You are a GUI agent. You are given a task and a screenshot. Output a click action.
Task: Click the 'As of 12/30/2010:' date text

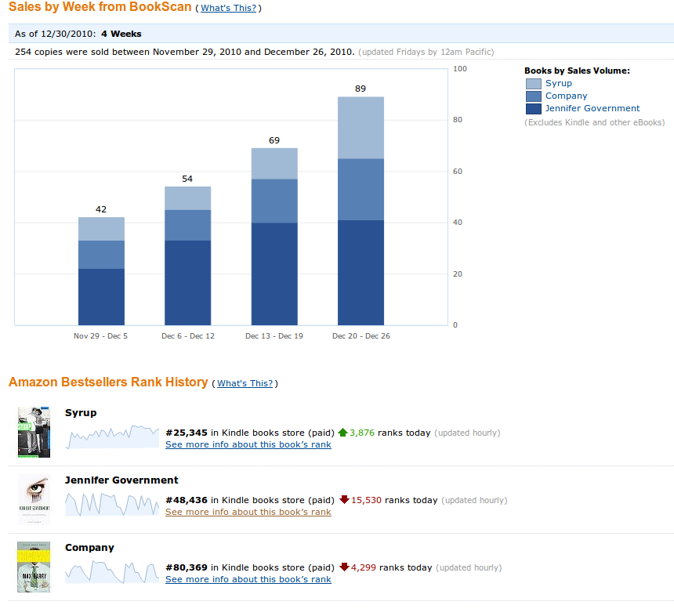[x=56, y=34]
